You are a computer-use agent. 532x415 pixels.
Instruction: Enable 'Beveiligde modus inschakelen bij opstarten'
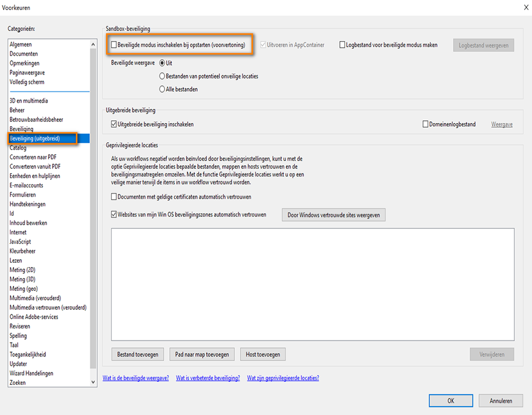[114, 45]
